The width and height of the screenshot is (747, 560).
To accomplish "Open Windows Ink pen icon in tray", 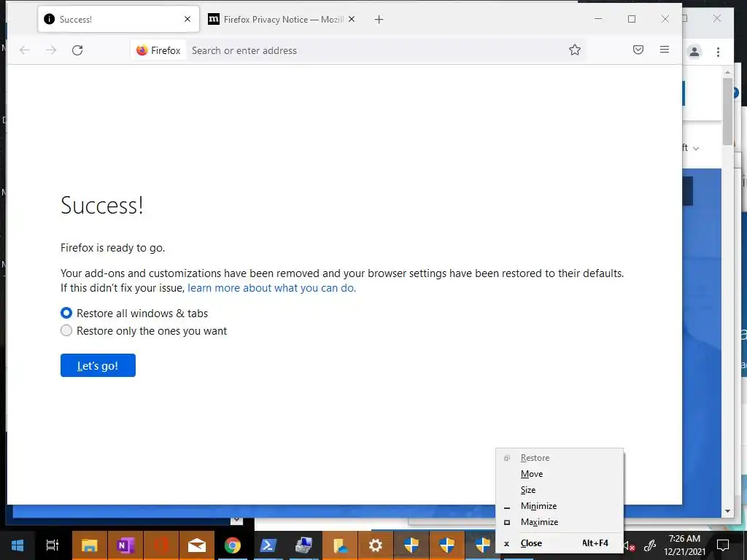I will click(x=650, y=545).
